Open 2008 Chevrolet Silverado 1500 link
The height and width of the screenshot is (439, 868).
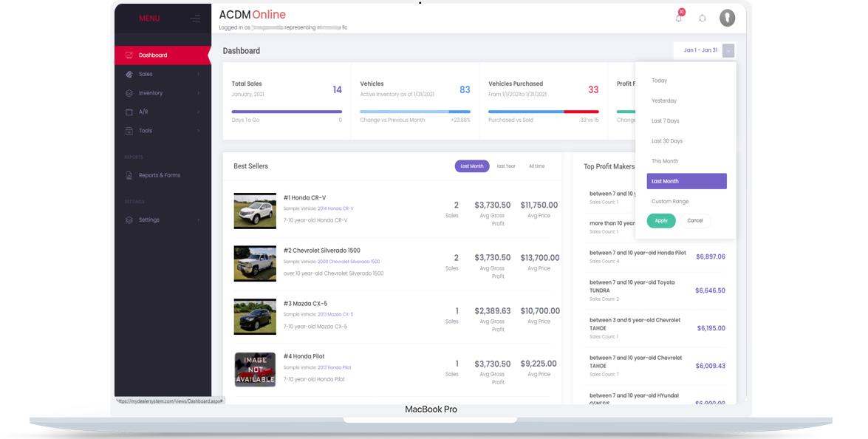[349, 262]
